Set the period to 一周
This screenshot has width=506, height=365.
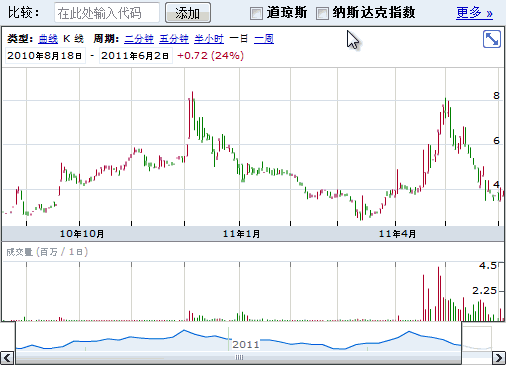coord(264,39)
